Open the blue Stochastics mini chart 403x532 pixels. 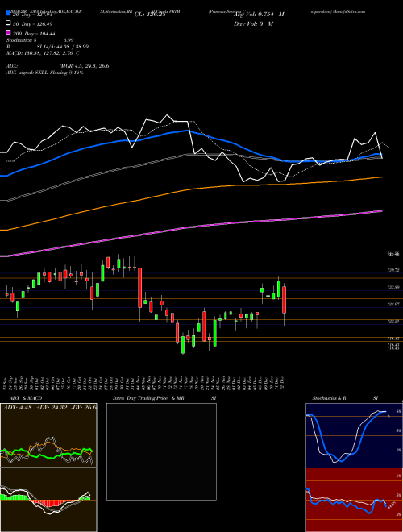(x=354, y=435)
